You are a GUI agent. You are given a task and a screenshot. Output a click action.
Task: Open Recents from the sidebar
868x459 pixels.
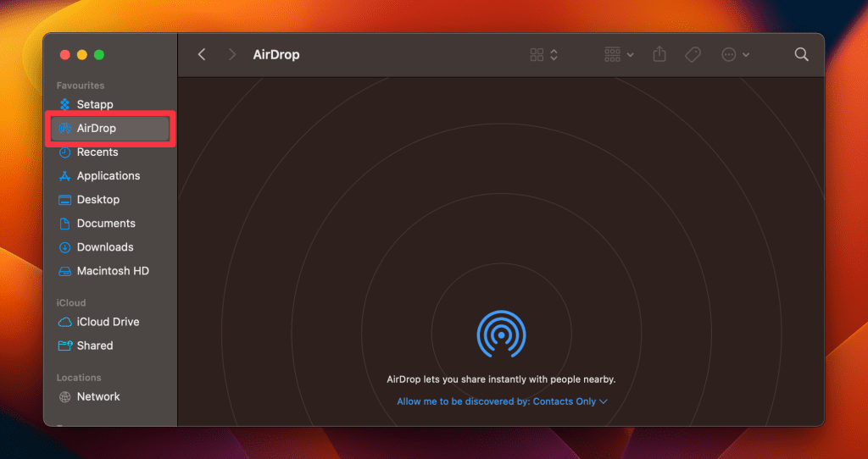coord(97,152)
